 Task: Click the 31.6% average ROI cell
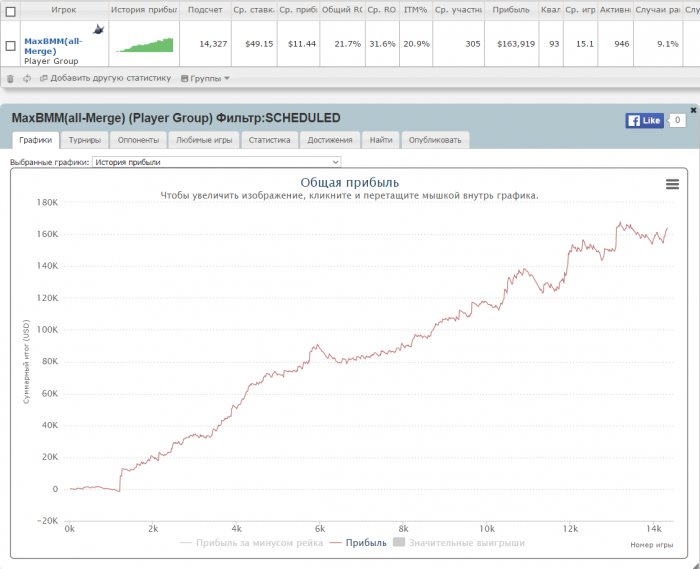pyautogui.click(x=382, y=44)
